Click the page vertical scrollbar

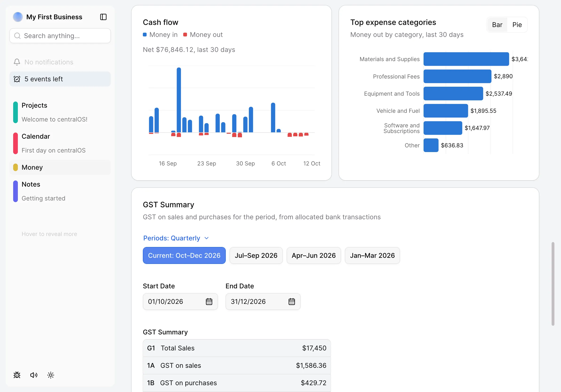click(x=553, y=284)
